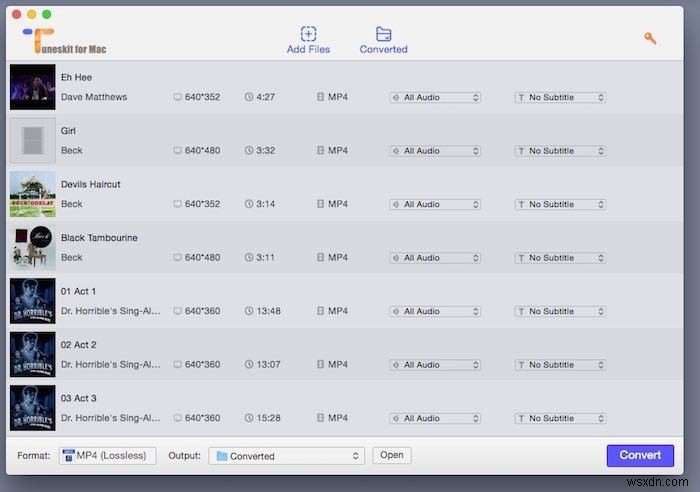Click the MP4 (Lossless) format button
The width and height of the screenshot is (700, 492).
point(108,455)
